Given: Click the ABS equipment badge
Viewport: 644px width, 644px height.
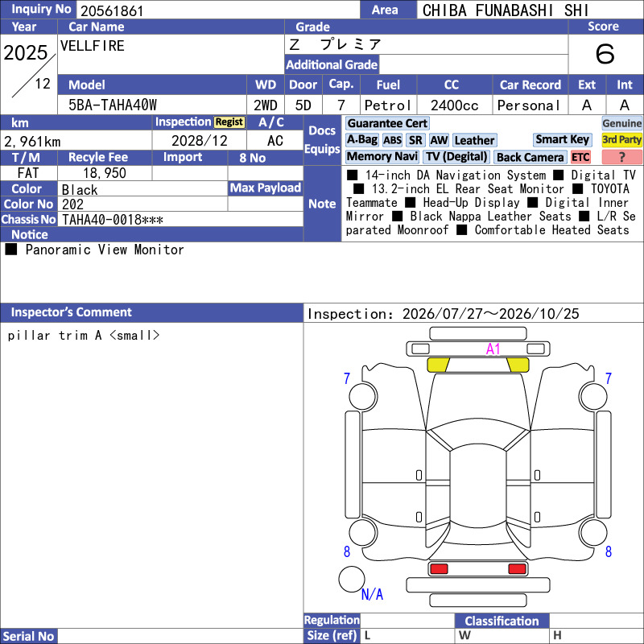Looking at the screenshot, I should [x=392, y=140].
